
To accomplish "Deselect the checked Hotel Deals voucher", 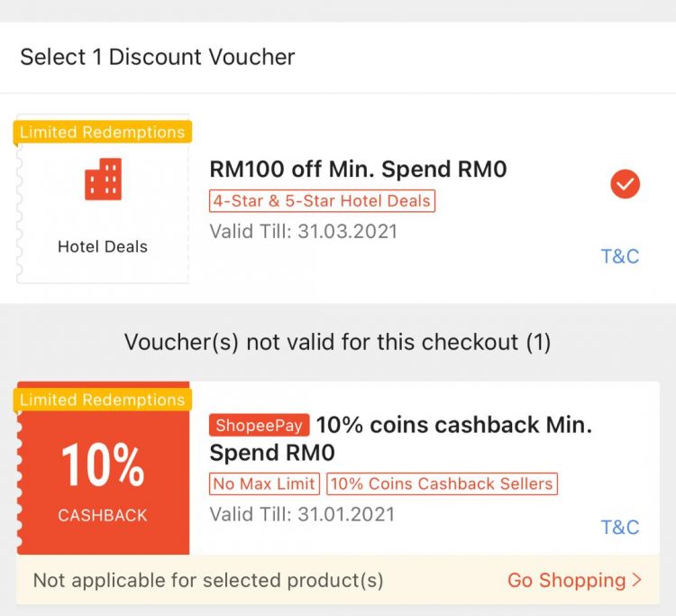I will click(x=625, y=185).
